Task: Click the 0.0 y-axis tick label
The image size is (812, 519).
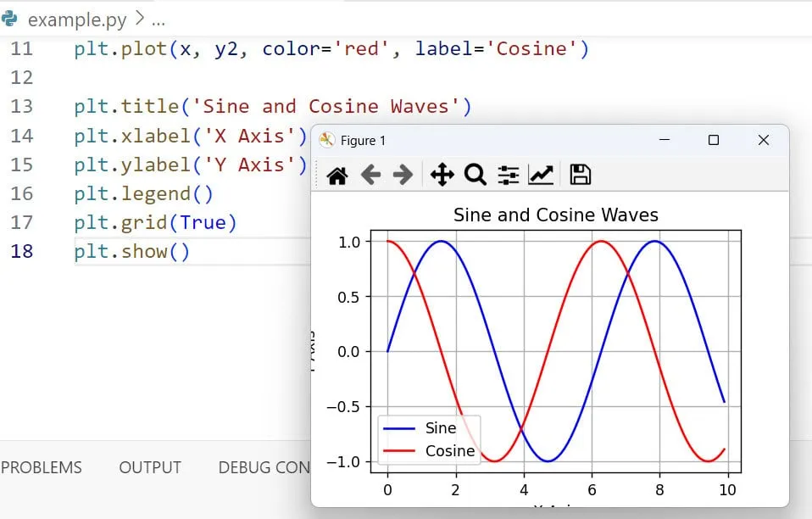Action: pyautogui.click(x=349, y=352)
